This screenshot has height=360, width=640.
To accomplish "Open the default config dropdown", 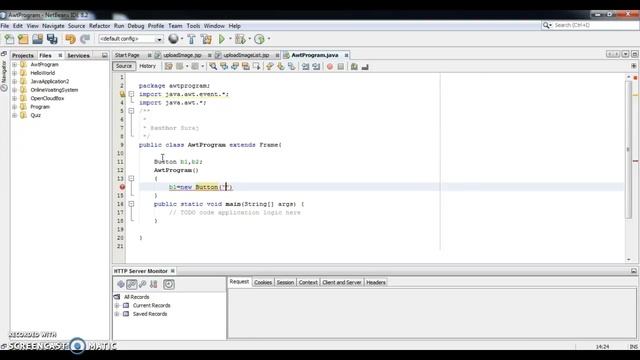I will 159,39.
